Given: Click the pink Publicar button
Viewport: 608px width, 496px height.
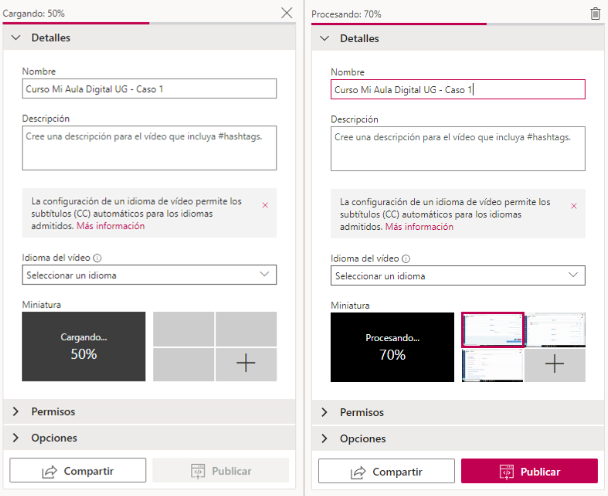Looking at the screenshot, I should [530, 471].
